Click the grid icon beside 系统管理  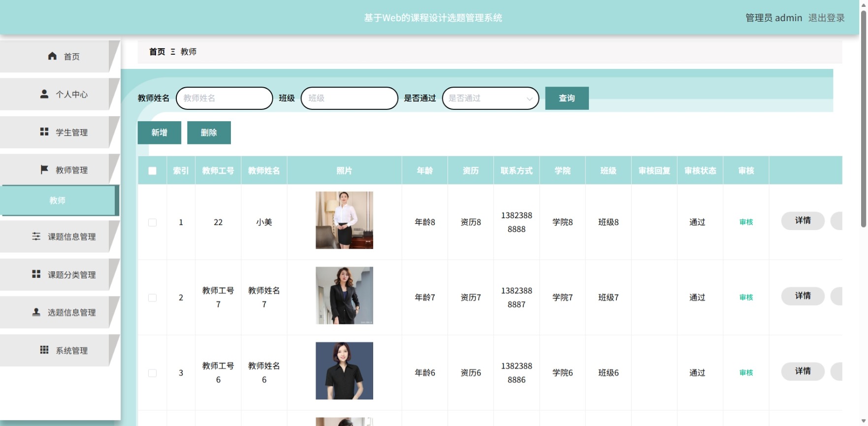(44, 350)
